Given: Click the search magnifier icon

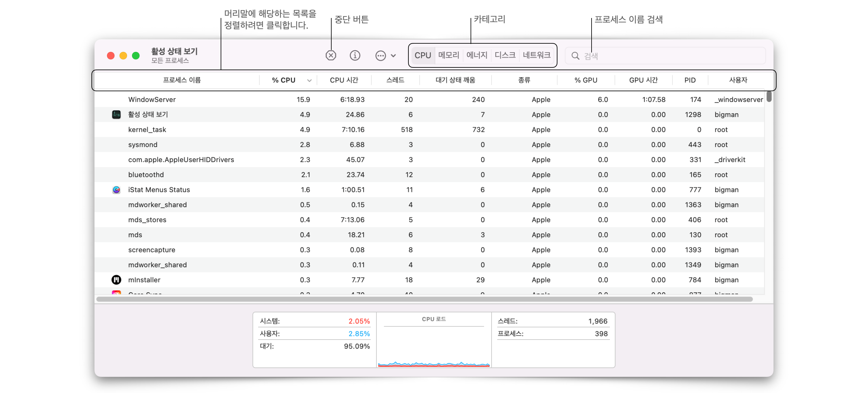Looking at the screenshot, I should pos(575,56).
